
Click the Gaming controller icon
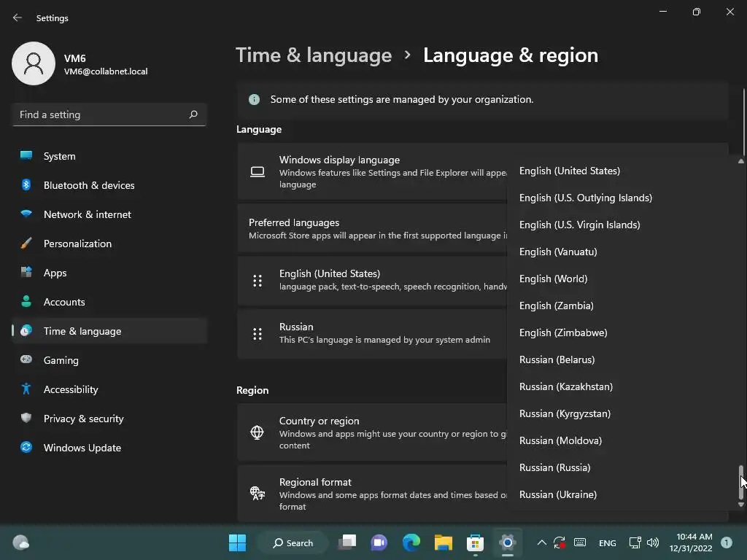(x=26, y=359)
